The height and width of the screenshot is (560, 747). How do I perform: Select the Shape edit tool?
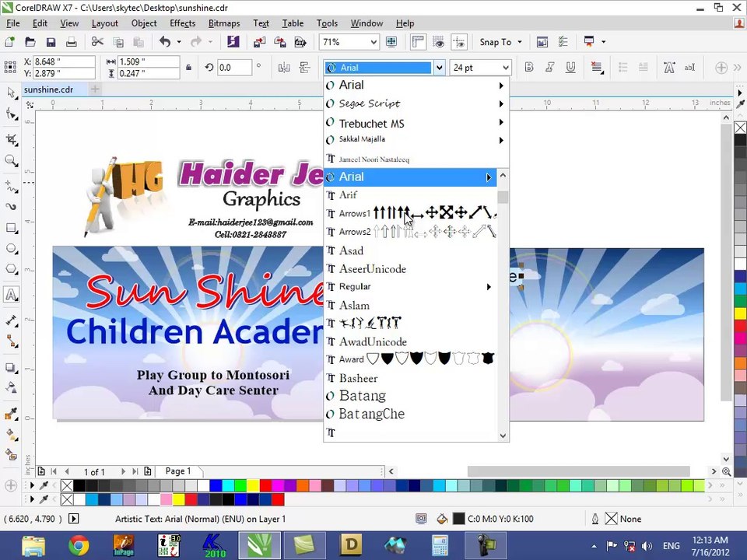click(12, 114)
